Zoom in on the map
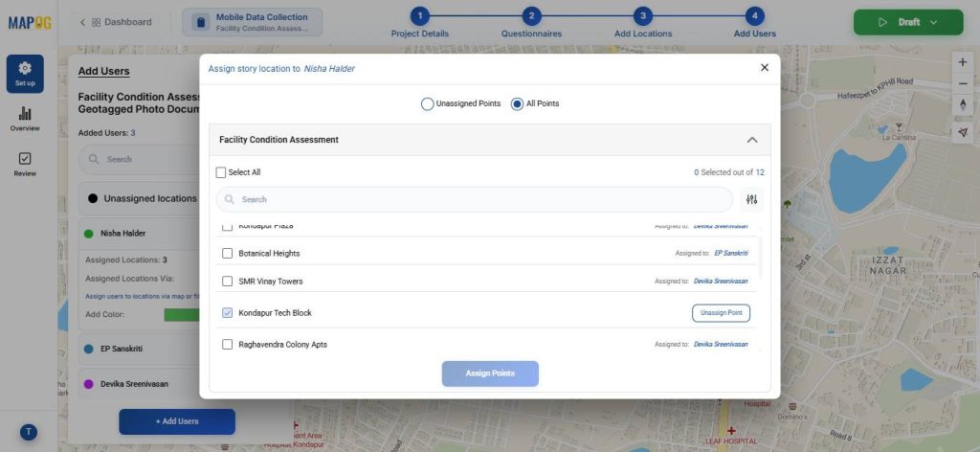Viewport: 980px width, 452px height. 963,62
